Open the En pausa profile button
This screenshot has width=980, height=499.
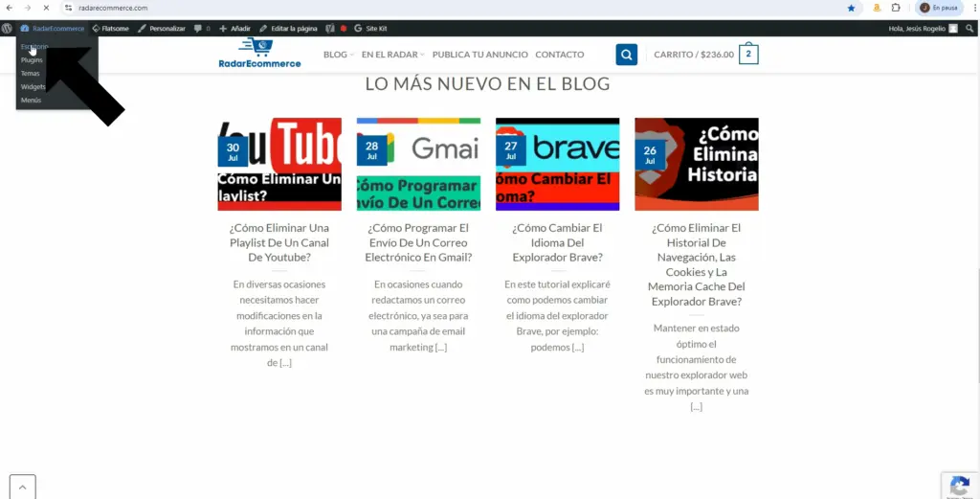click(939, 8)
